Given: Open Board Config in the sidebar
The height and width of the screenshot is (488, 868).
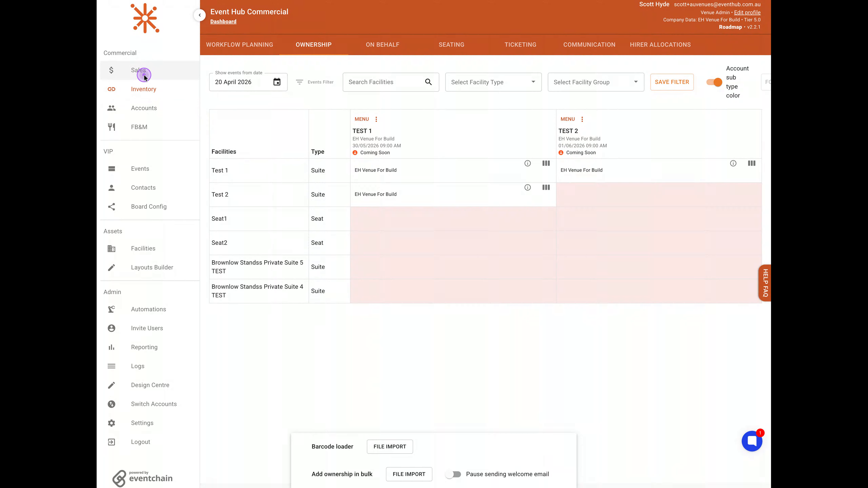Looking at the screenshot, I should (150, 206).
